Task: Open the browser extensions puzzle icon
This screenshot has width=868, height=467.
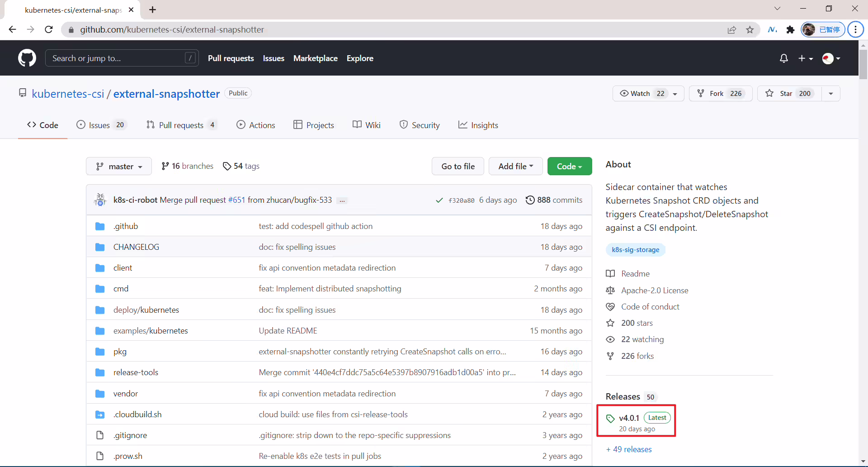Action: [x=790, y=30]
